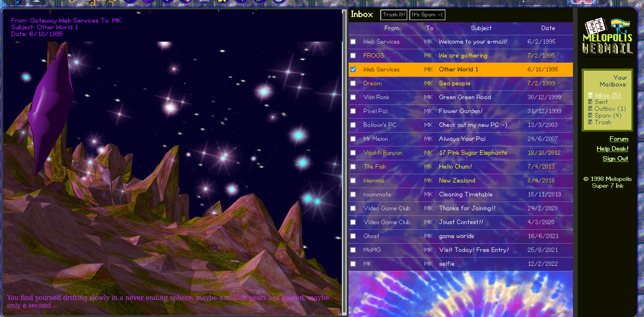Open the Spam (4) mailbox
Image resolution: width=644 pixels, height=317 pixels.
607,115
